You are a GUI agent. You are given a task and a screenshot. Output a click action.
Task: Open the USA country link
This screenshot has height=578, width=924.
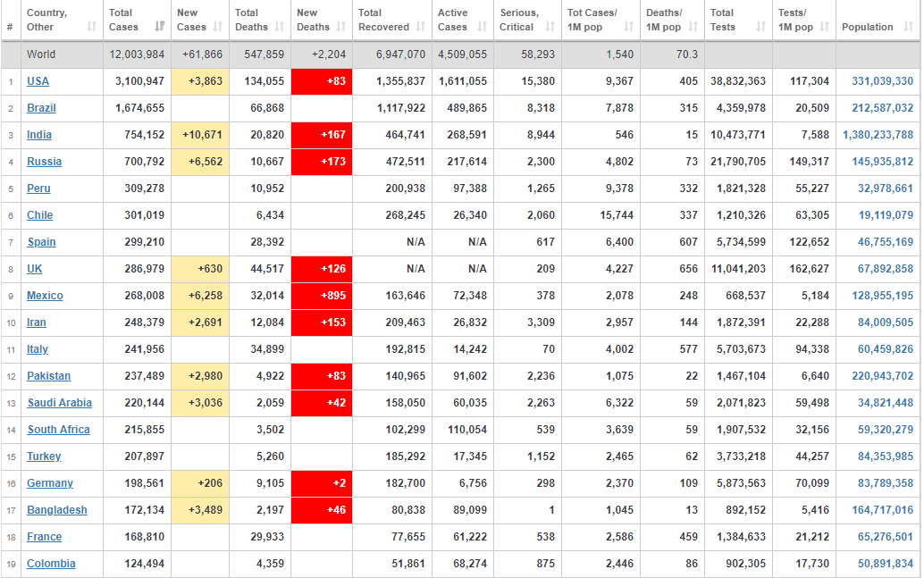click(38, 81)
